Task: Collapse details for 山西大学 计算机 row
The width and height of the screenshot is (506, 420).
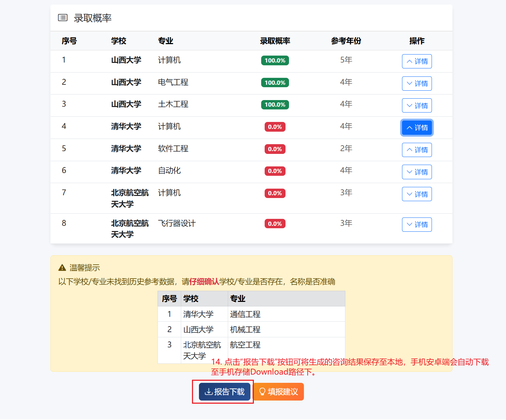Action: point(417,61)
